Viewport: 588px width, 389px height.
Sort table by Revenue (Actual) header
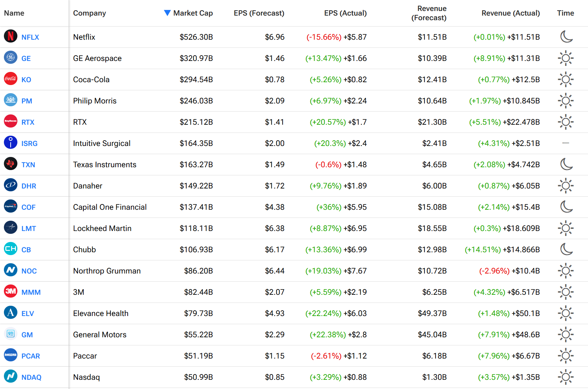click(x=511, y=13)
